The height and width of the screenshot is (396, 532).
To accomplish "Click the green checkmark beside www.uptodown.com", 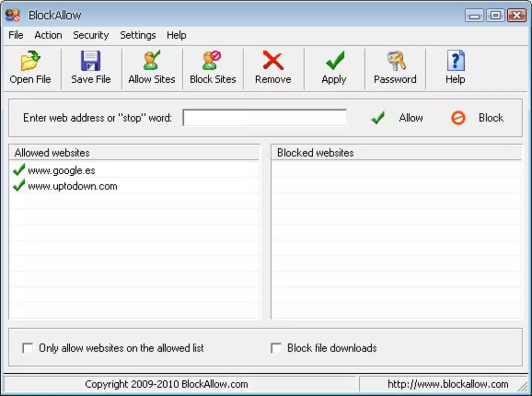I will pos(19,185).
